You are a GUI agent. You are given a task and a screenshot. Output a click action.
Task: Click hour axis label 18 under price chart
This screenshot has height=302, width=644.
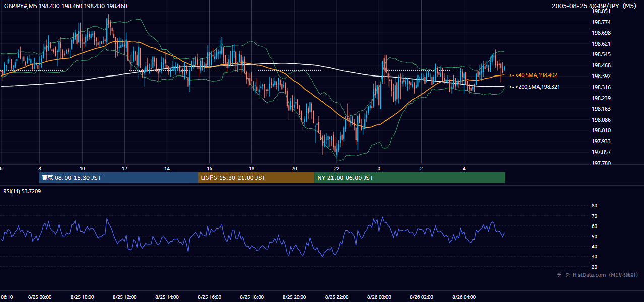tap(251, 169)
